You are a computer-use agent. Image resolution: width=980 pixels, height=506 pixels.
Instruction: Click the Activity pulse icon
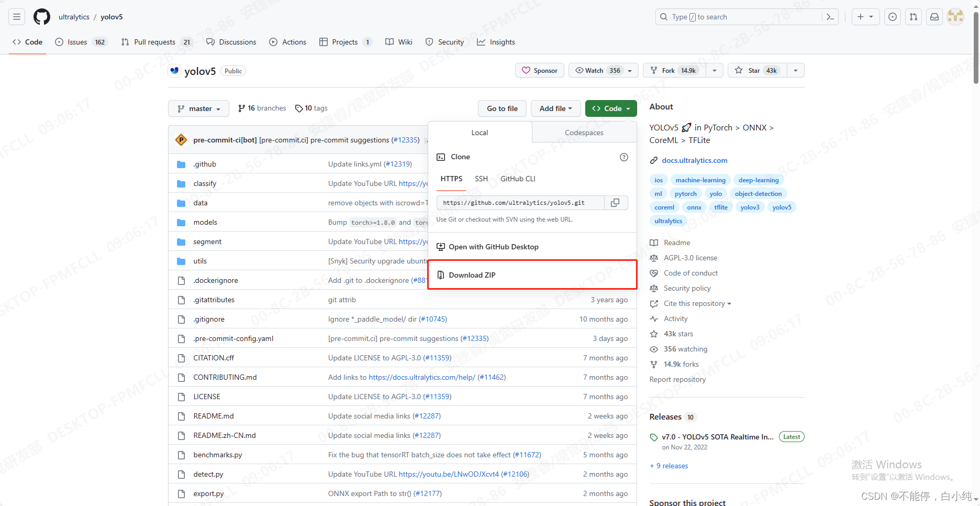point(654,318)
